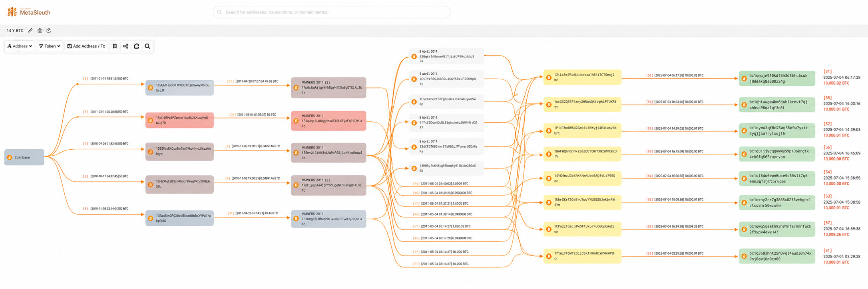This screenshot has height=289, width=868.
Task: Select yellow node 1KbrSKrT3GeEruTuuYYUSQ3SJwKbrAW
Action: [x=582, y=202]
